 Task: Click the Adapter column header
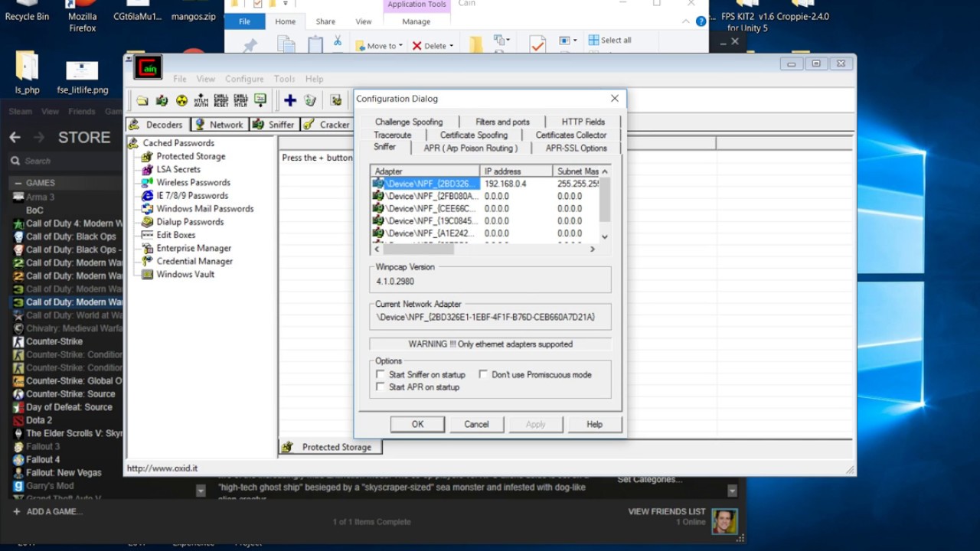pyautogui.click(x=425, y=171)
